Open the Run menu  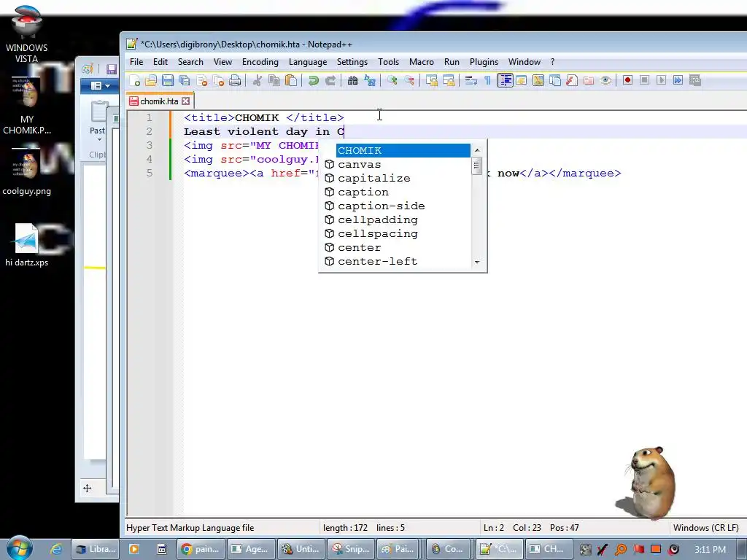(452, 62)
